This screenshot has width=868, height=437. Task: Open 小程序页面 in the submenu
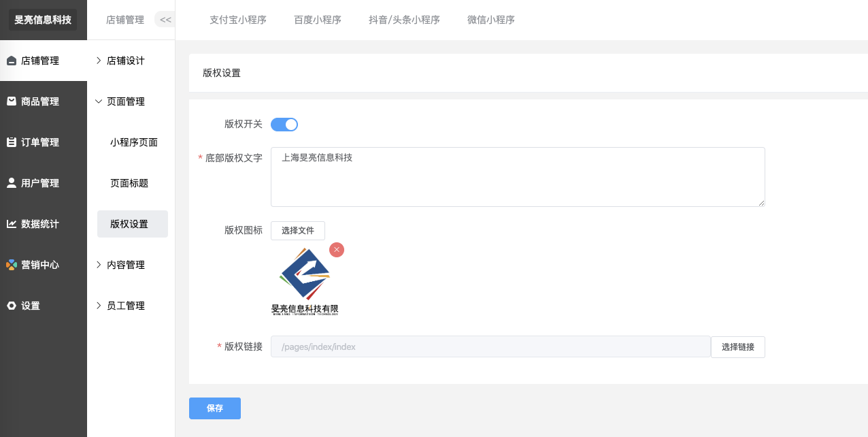133,142
